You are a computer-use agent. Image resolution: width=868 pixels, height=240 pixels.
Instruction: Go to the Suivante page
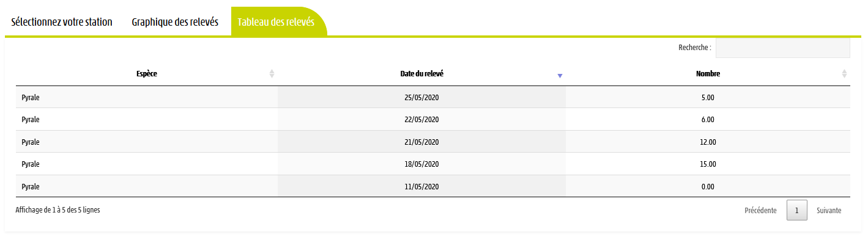[829, 211]
